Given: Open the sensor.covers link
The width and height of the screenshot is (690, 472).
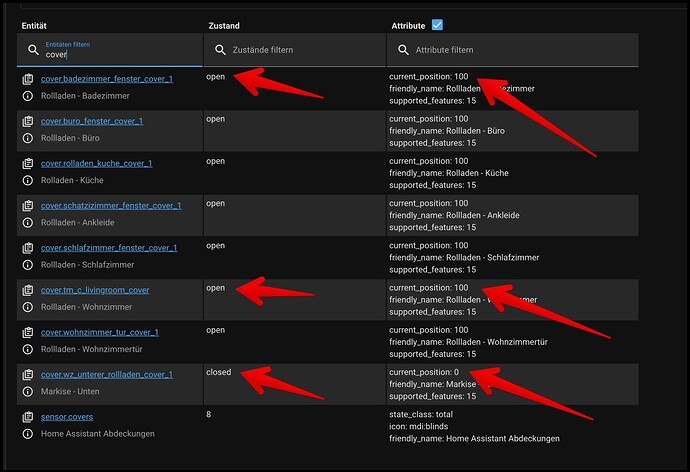Looking at the screenshot, I should 67,417.
